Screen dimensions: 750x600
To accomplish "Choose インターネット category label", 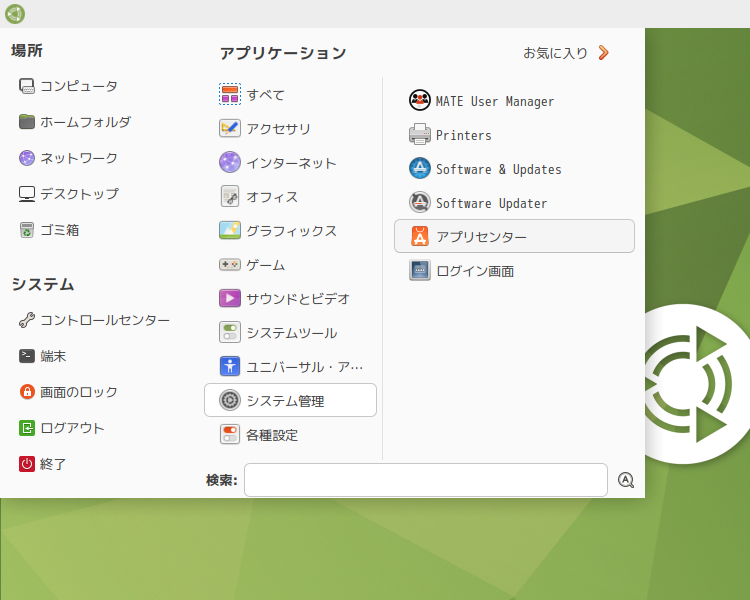I will [292, 163].
